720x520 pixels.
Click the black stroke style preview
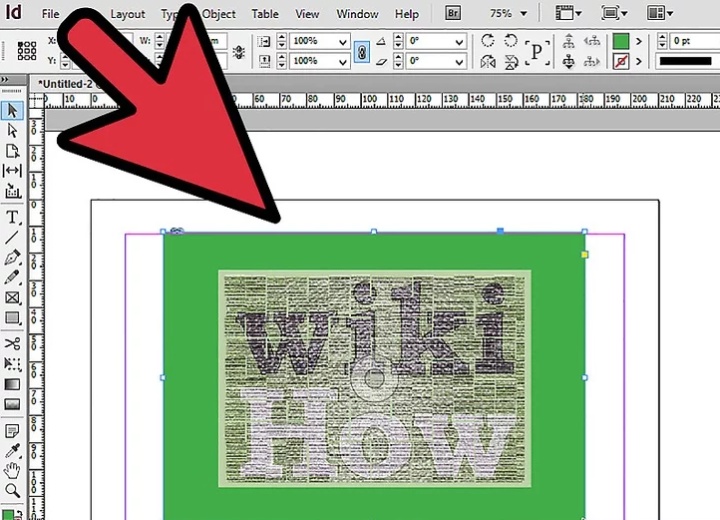(x=686, y=61)
